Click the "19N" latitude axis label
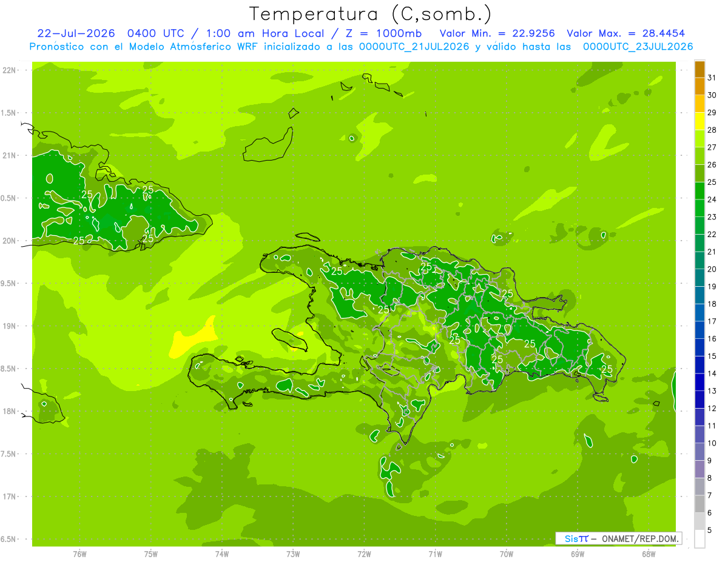 click(x=10, y=326)
